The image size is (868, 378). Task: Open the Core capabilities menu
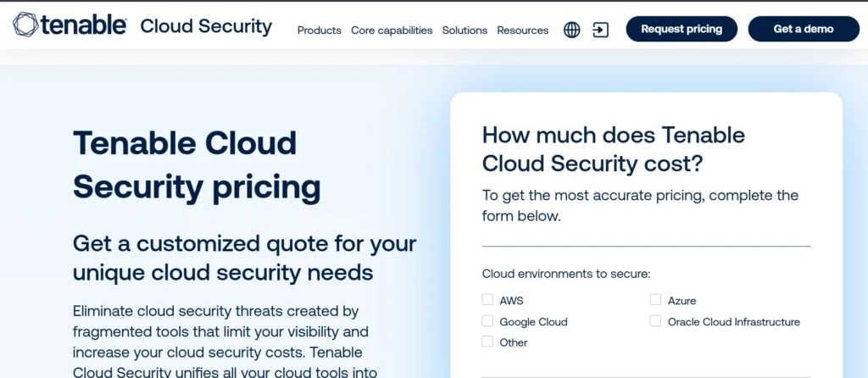[x=392, y=31]
